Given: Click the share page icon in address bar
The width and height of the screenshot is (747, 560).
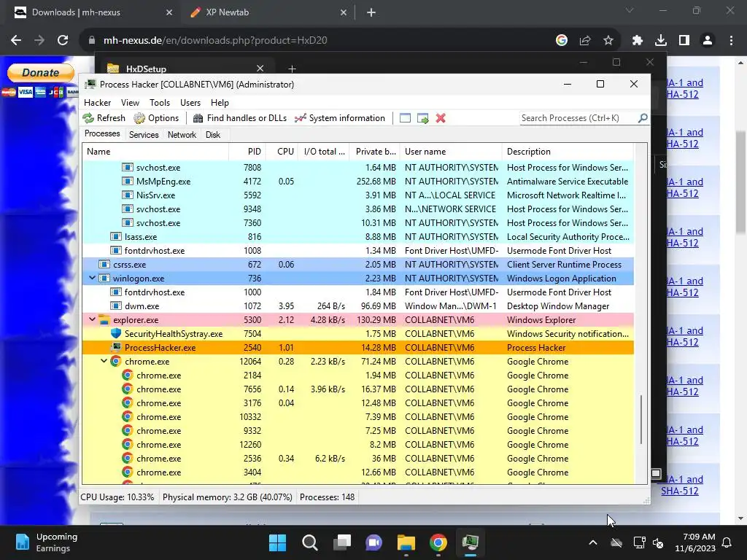Looking at the screenshot, I should click(x=585, y=41).
